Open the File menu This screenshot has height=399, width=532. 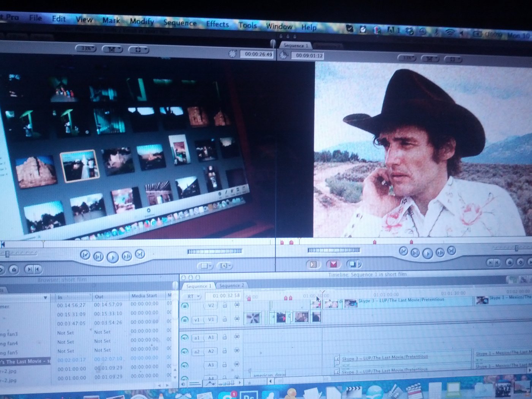coord(36,17)
